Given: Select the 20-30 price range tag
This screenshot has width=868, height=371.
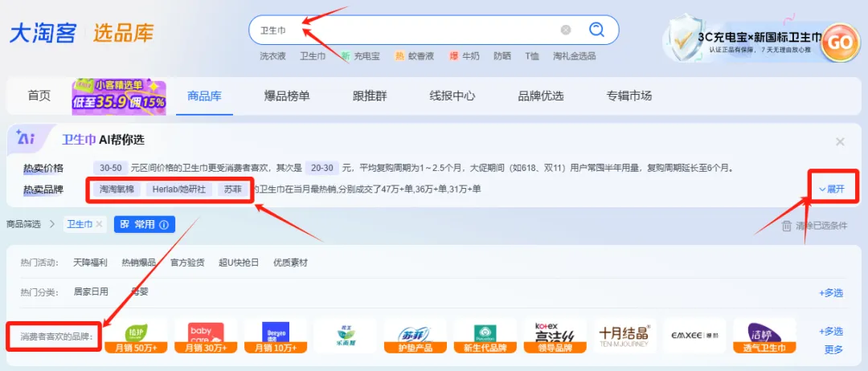Looking at the screenshot, I should [322, 168].
